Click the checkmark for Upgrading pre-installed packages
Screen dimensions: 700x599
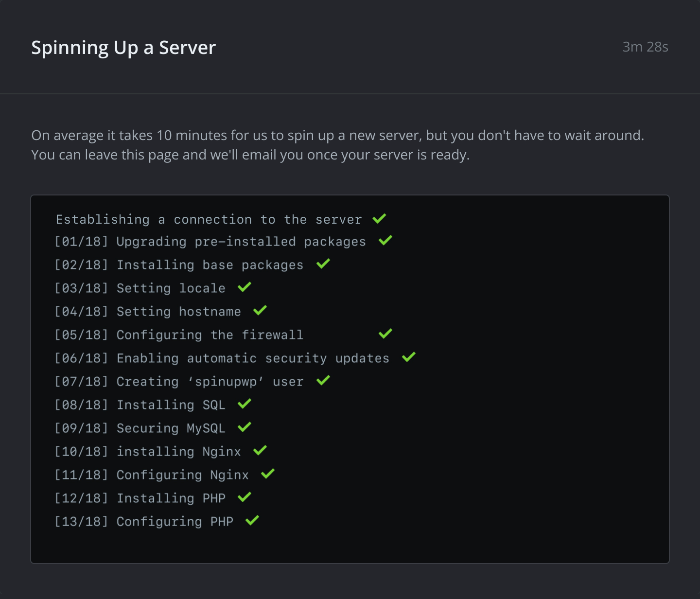[385, 240]
